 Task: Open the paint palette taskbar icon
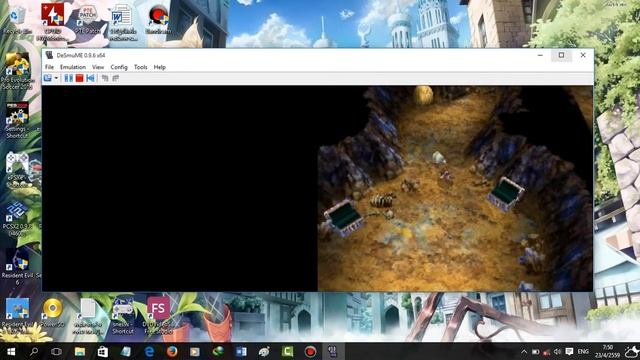click(x=264, y=351)
